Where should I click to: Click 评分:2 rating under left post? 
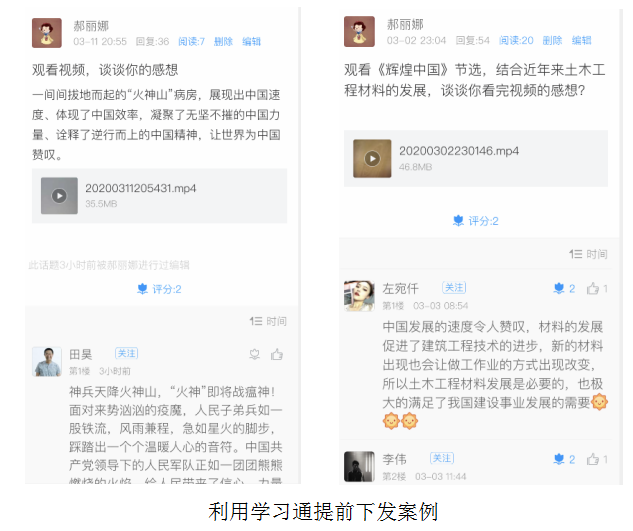tap(159, 289)
